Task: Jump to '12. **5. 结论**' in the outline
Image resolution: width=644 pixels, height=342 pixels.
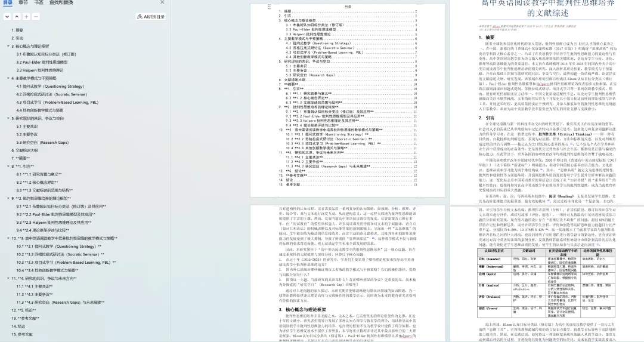Action: coord(24,310)
